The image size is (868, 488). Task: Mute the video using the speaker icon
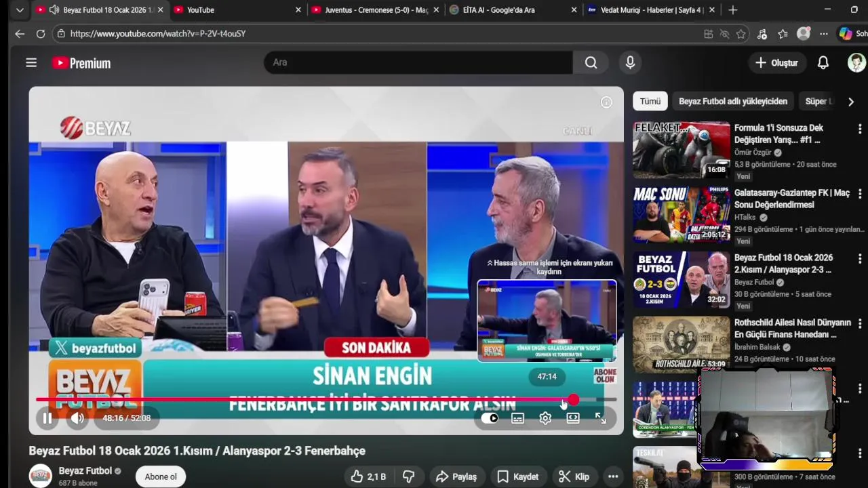(77, 418)
